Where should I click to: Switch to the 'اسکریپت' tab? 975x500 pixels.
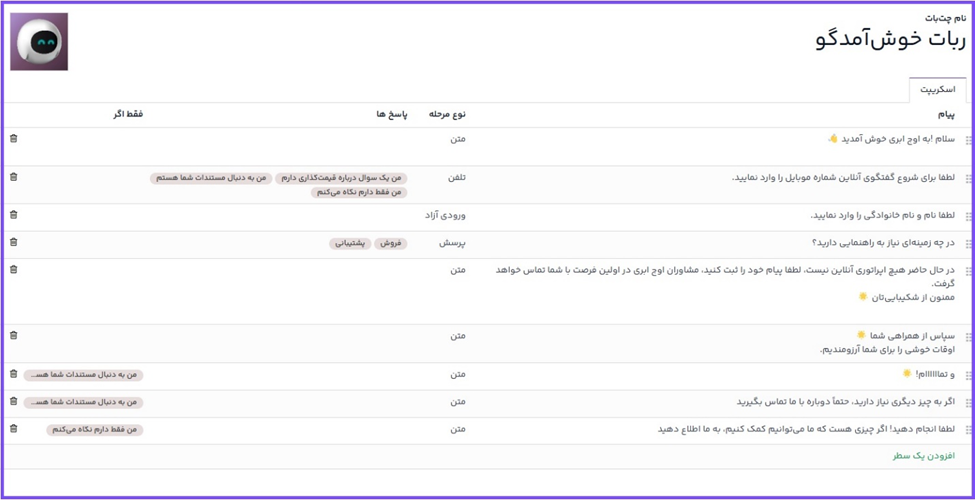coord(937,89)
